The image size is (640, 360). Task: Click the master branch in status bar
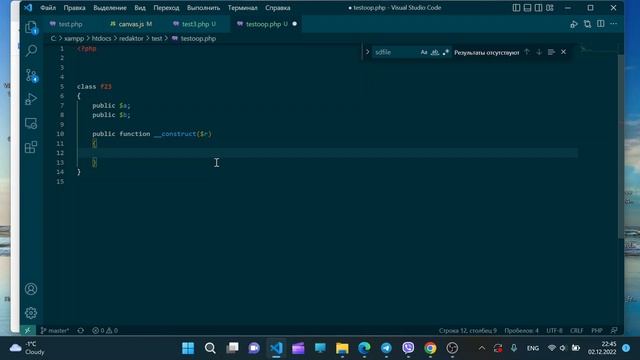point(55,330)
